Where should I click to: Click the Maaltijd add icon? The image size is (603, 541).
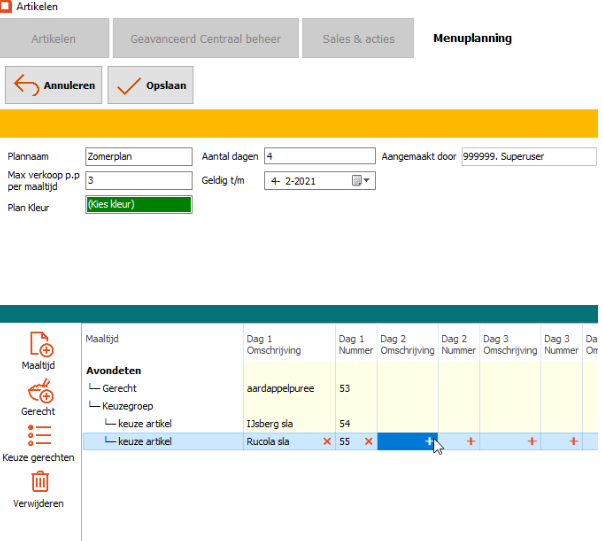coord(41,344)
